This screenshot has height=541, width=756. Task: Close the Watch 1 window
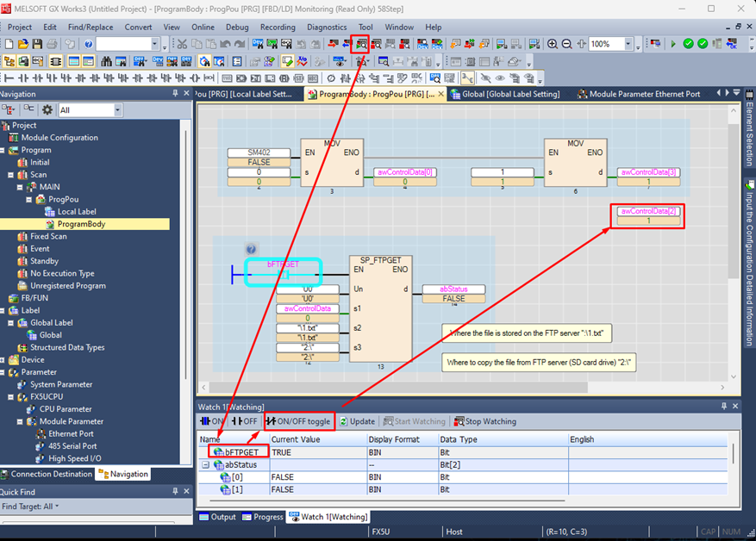pos(735,406)
